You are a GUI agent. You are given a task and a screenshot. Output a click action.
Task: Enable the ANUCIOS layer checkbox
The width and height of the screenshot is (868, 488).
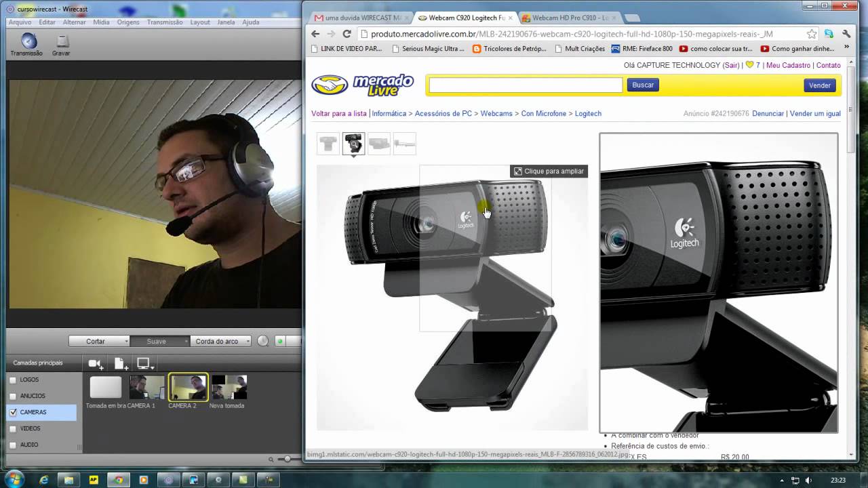[13, 396]
